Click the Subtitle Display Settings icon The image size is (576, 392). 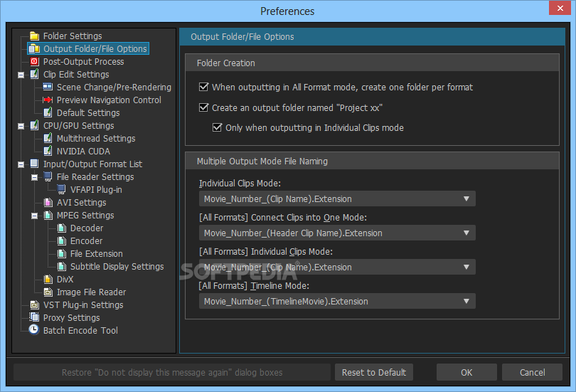[x=62, y=266]
